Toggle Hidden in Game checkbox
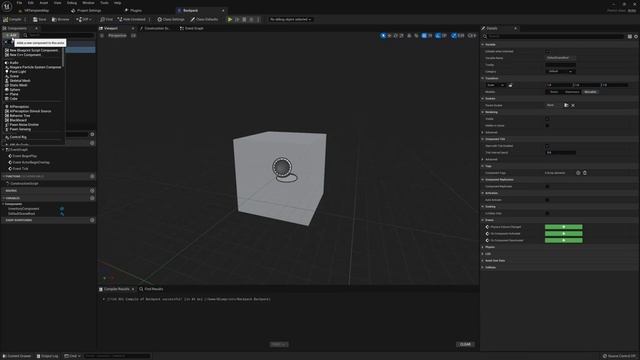Viewport: 640px width, 360px height. click(547, 126)
